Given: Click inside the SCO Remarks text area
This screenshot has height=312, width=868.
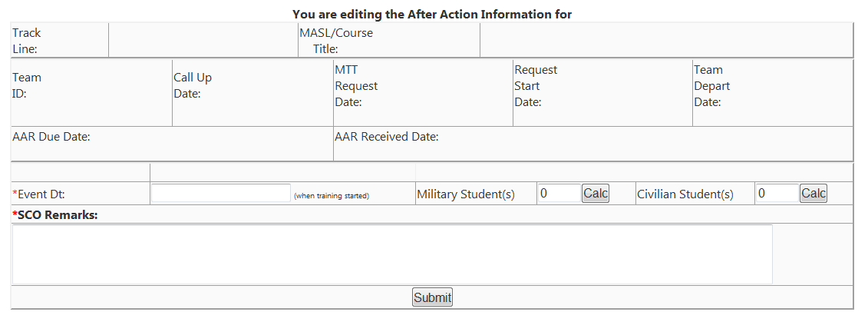Looking at the screenshot, I should click(391, 254).
